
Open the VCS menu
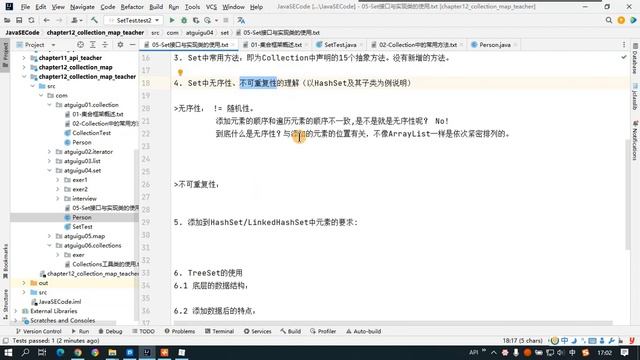(211, 7)
